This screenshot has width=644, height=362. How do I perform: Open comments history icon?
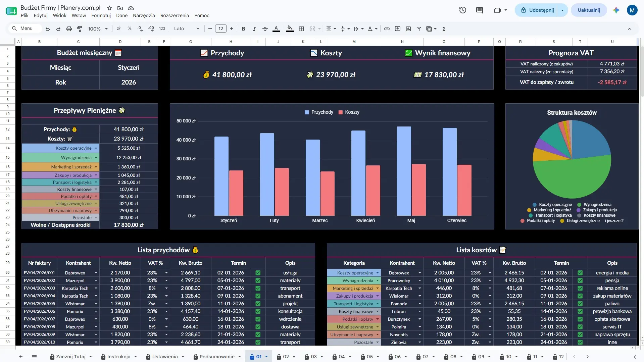pos(480,10)
